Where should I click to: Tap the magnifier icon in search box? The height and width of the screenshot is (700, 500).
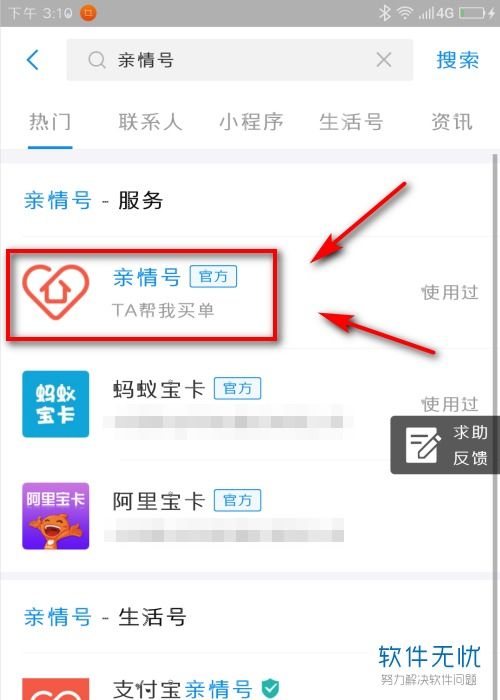(x=96, y=60)
